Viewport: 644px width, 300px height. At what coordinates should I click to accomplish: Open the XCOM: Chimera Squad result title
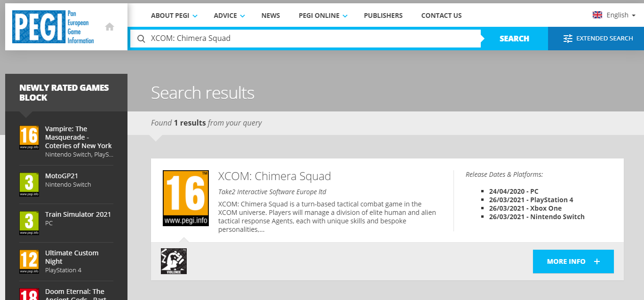(x=275, y=176)
